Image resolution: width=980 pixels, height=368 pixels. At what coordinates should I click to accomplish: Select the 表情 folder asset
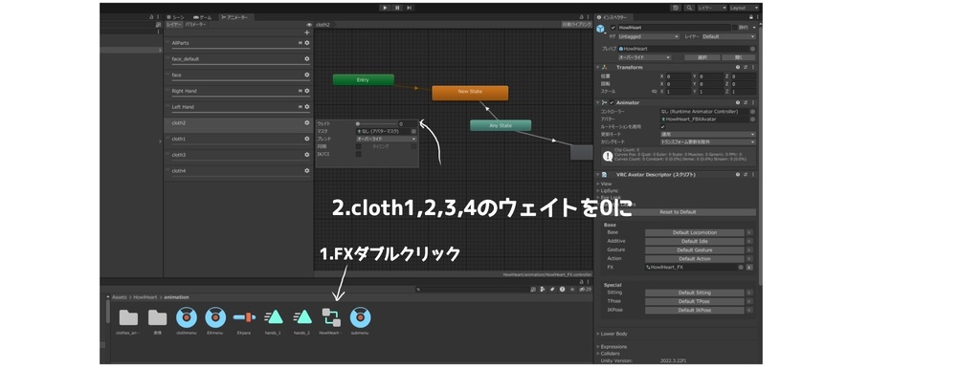[157, 317]
